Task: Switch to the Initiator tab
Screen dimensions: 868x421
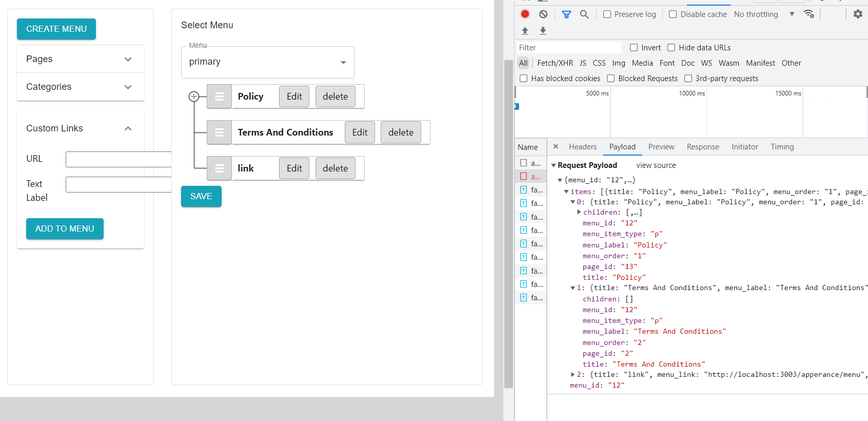Action: tap(745, 147)
